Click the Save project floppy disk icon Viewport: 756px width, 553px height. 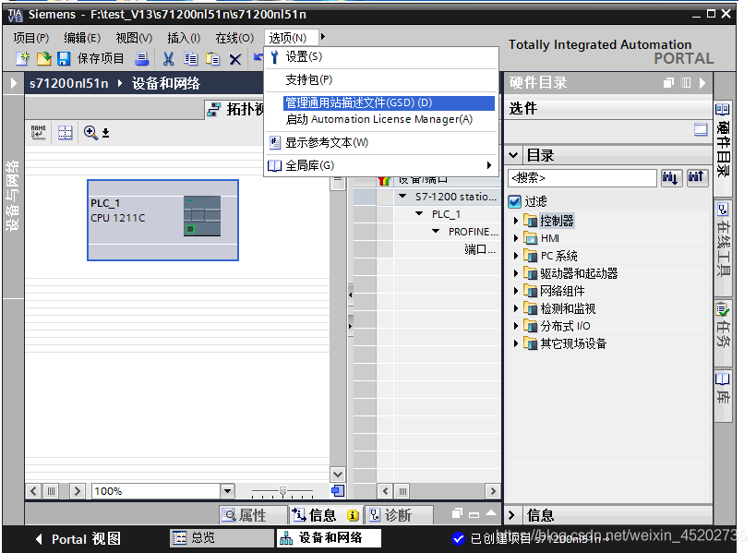[64, 59]
